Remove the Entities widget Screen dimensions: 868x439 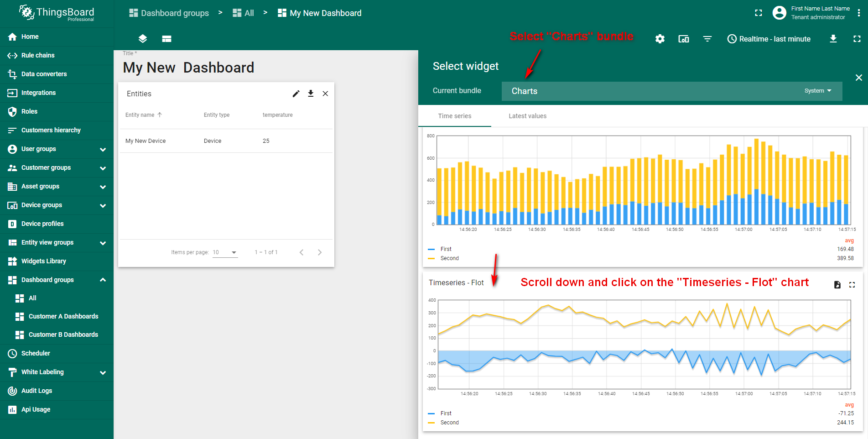pos(325,94)
